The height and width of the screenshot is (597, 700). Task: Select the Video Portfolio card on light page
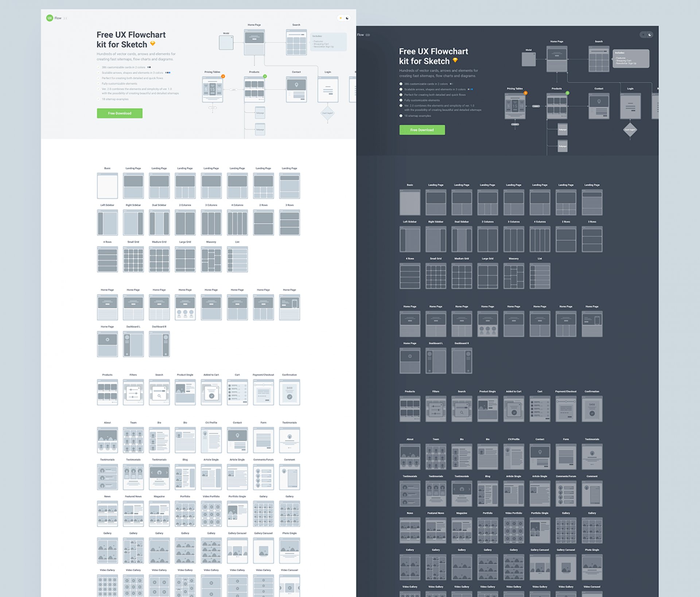(211, 514)
